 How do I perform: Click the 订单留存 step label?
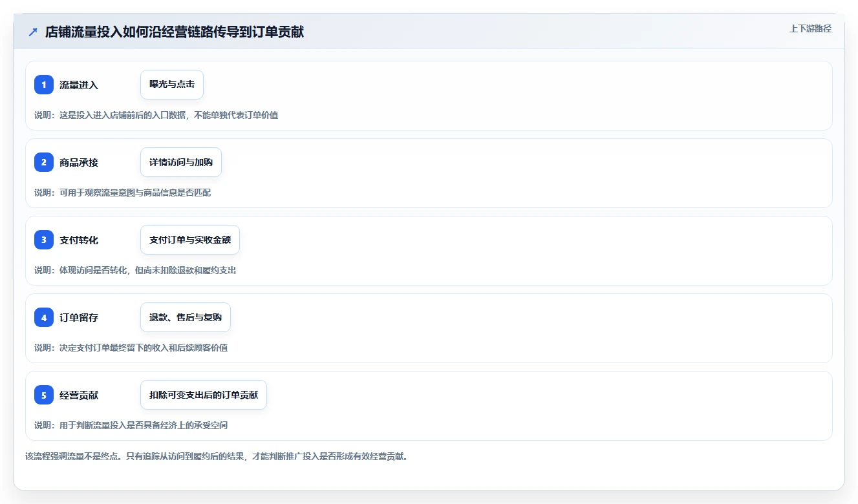[x=79, y=317]
